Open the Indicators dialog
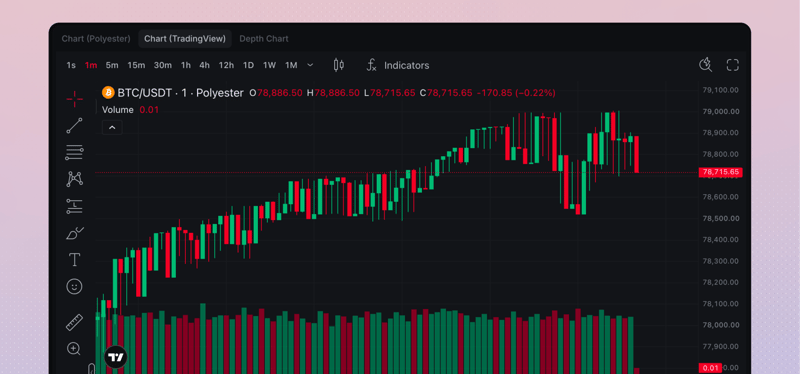800x374 pixels. [x=398, y=65]
